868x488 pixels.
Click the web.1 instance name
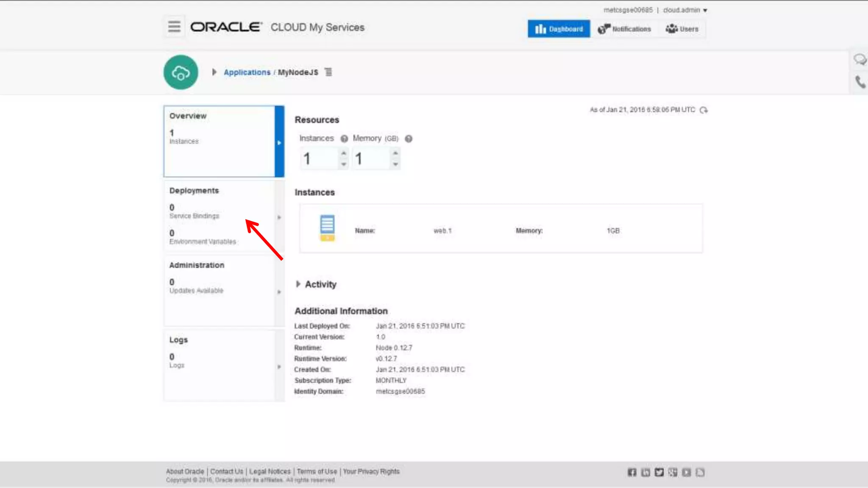click(442, 231)
